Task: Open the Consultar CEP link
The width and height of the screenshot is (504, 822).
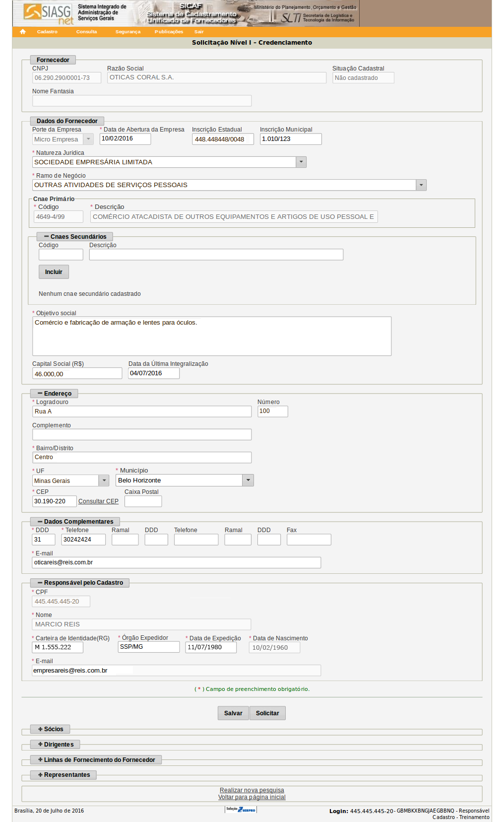Action: coord(98,501)
